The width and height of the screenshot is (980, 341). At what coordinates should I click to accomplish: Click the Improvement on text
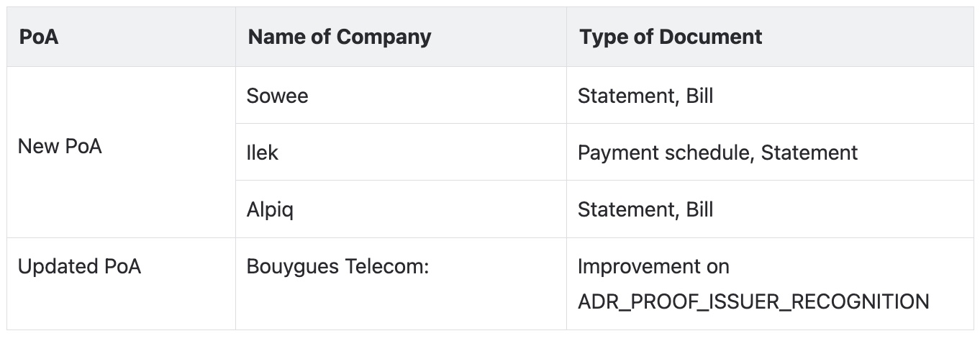653,267
